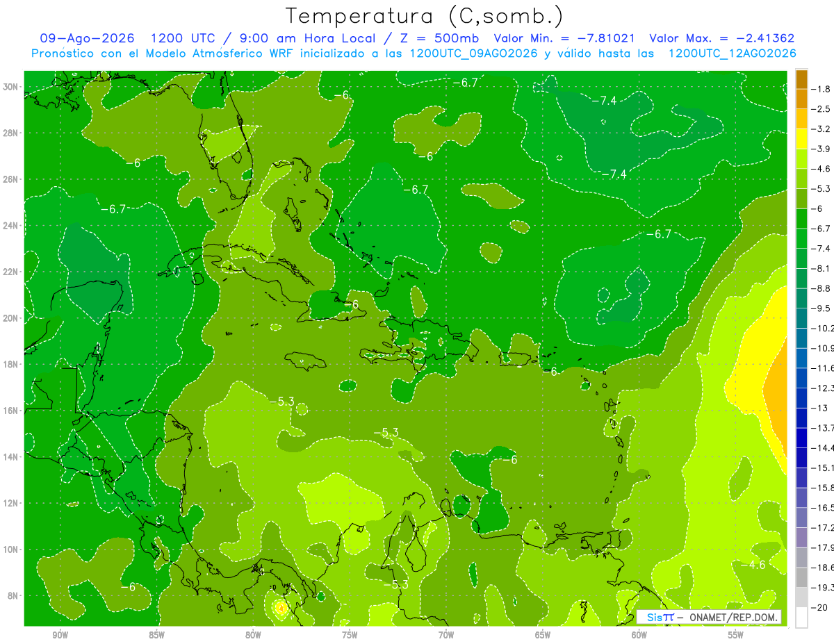Click the '14N' latitude axis label

pos(10,456)
